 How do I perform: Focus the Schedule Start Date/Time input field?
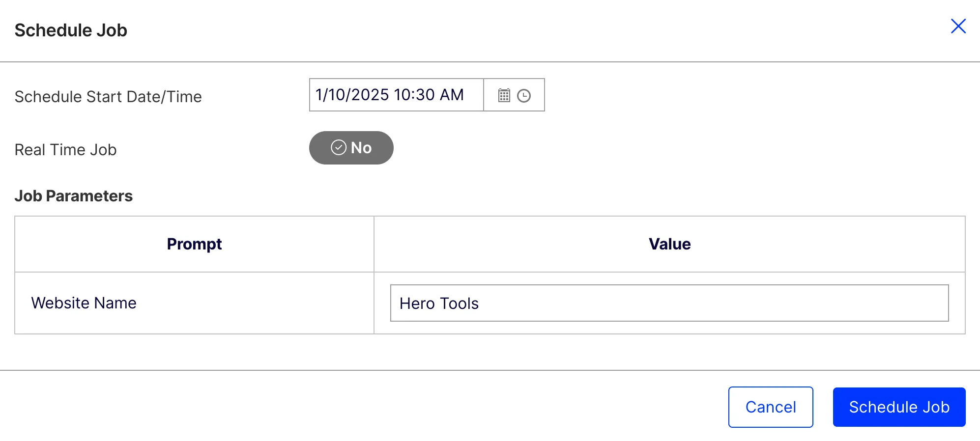click(x=397, y=95)
